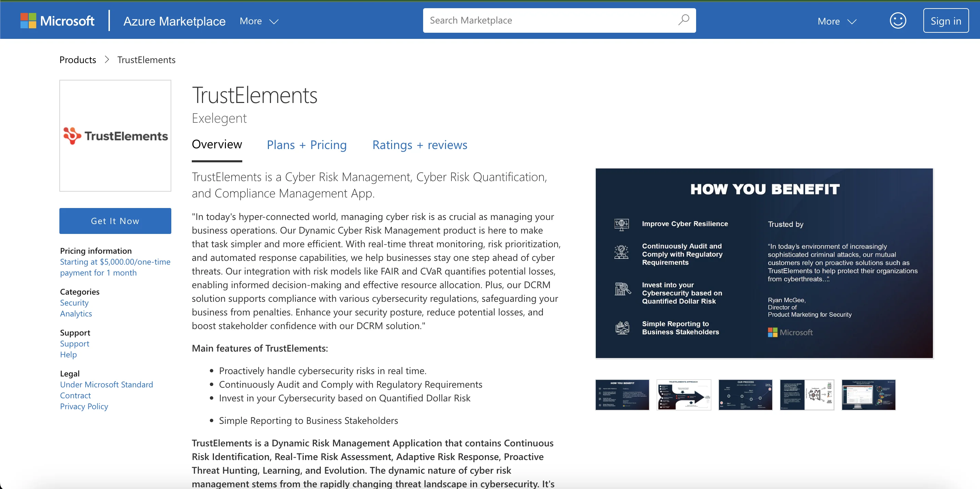This screenshot has height=489, width=980.
Task: Click the TrustElements product logo
Action: [115, 136]
